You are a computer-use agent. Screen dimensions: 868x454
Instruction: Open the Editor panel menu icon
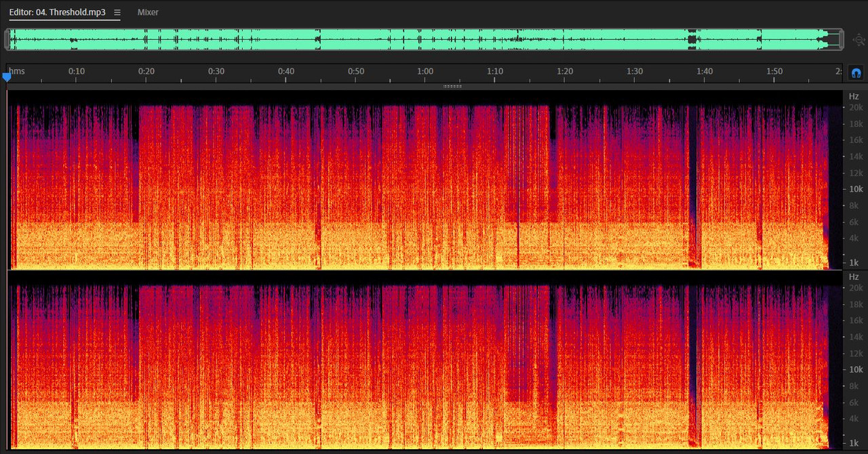pos(117,12)
